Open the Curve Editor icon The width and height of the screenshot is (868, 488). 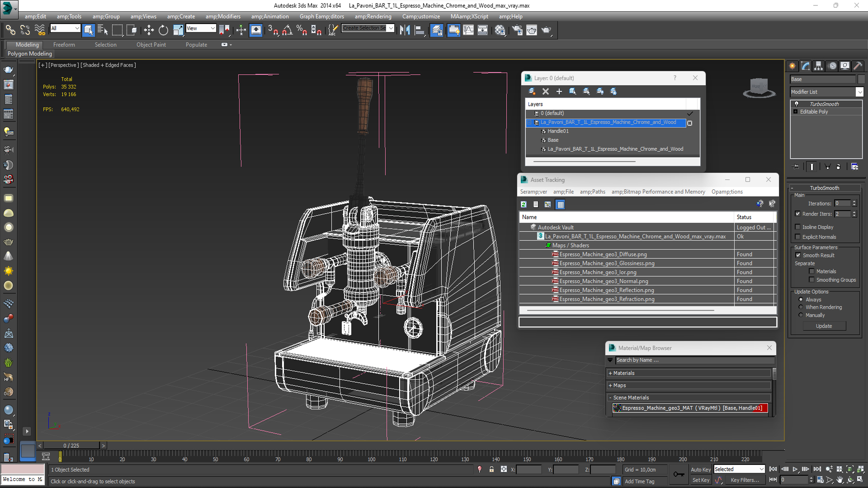point(468,30)
